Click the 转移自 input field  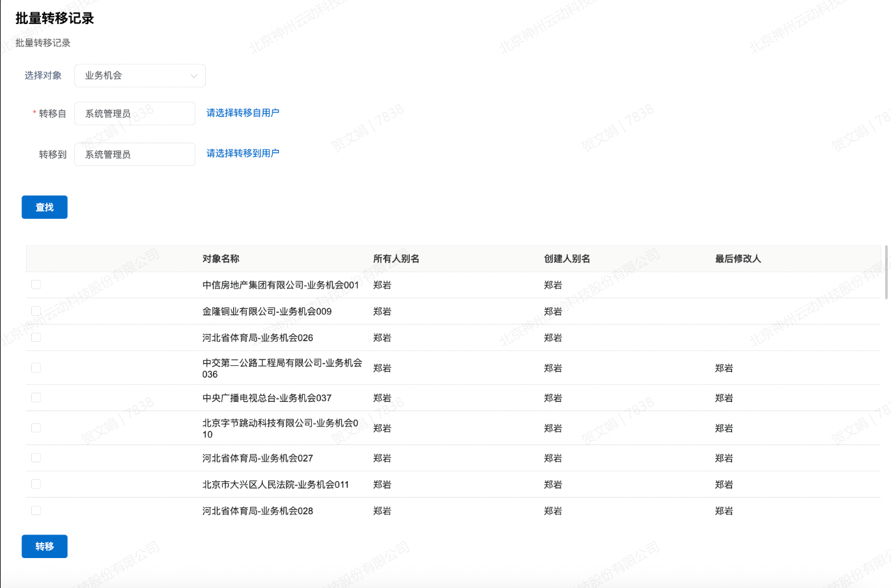(x=135, y=113)
